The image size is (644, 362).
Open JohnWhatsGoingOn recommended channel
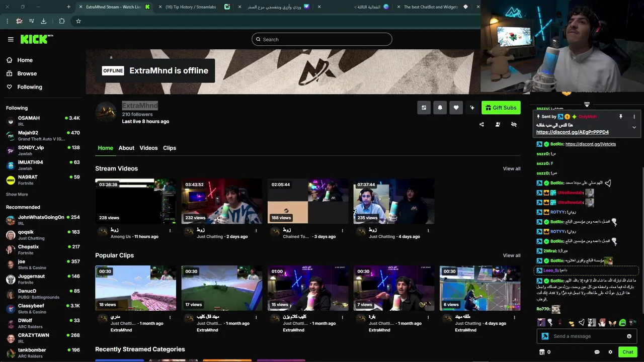tap(43, 220)
